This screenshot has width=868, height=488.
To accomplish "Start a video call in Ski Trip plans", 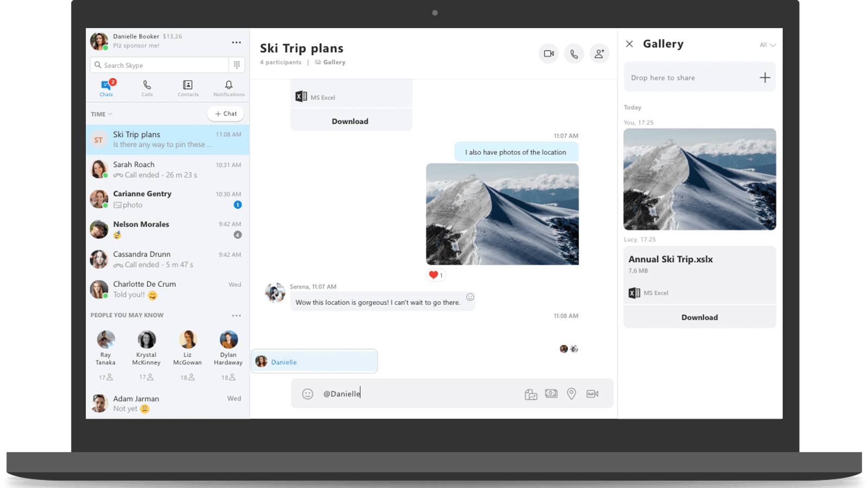I will (x=548, y=54).
